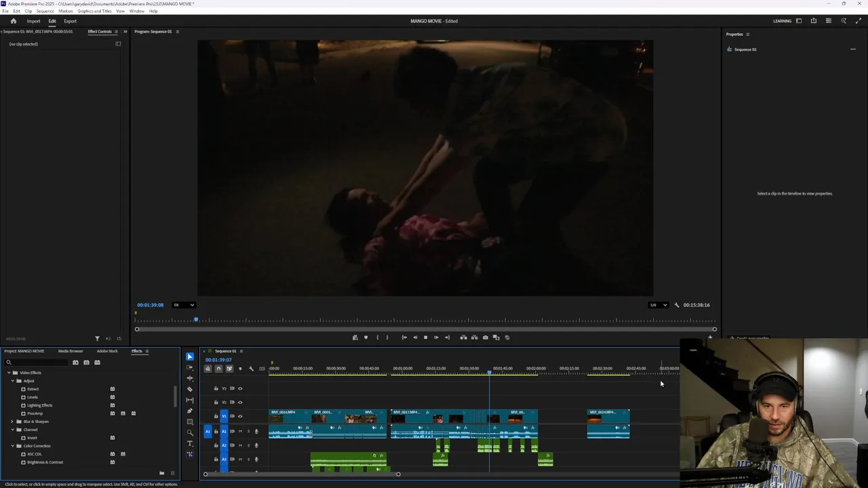Collapse the Color Correction folder
The image size is (868, 488).
12,446
